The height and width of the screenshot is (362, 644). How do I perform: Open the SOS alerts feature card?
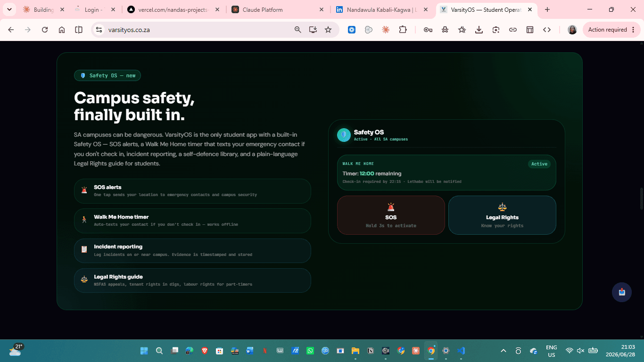click(x=192, y=191)
